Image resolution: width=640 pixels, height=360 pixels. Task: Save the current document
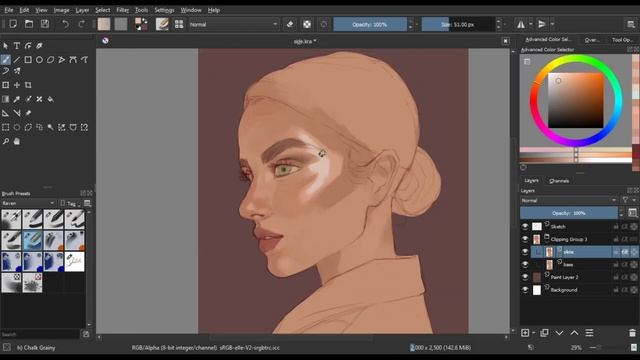click(45, 24)
